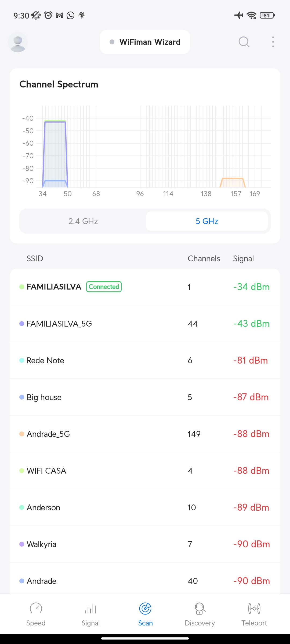Open Andrade_5G network on channel 149
Screen dimensions: 290x644
tap(145, 434)
